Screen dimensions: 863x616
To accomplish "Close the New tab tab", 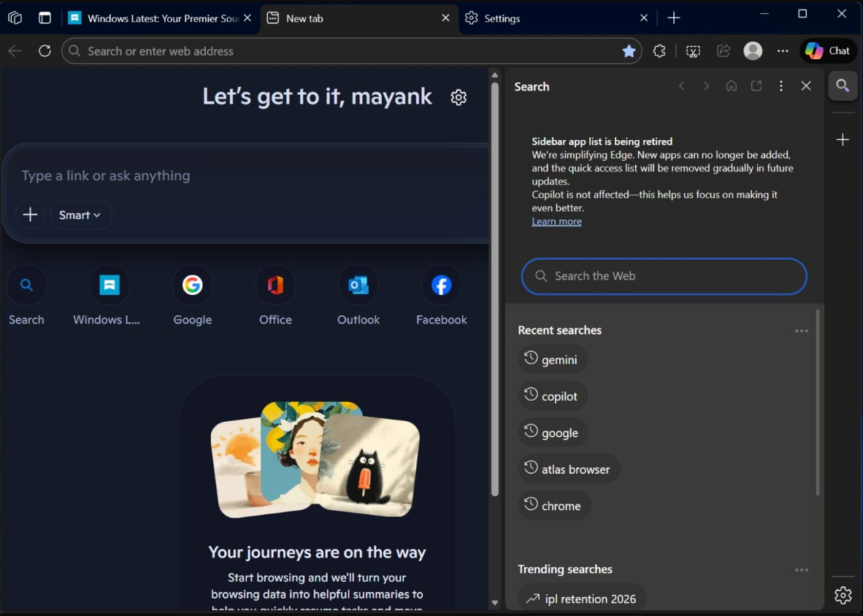I will click(446, 18).
